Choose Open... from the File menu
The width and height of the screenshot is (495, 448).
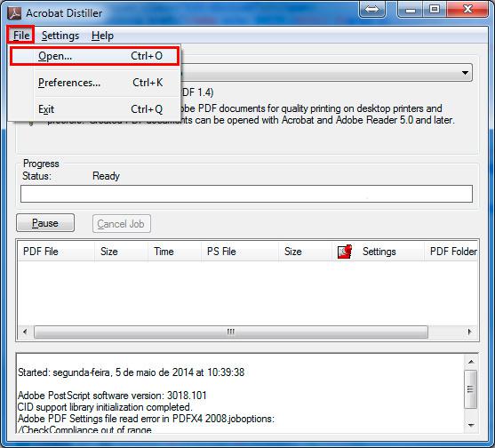95,56
